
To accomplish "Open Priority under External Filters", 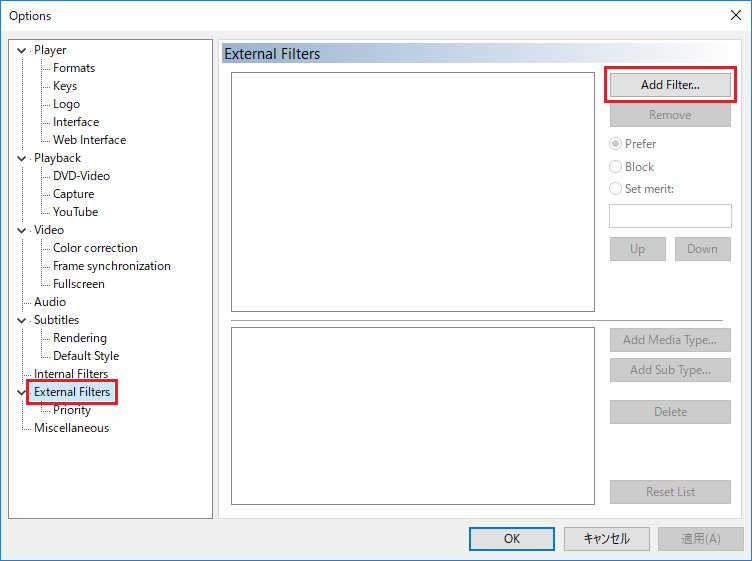I will click(x=71, y=410).
